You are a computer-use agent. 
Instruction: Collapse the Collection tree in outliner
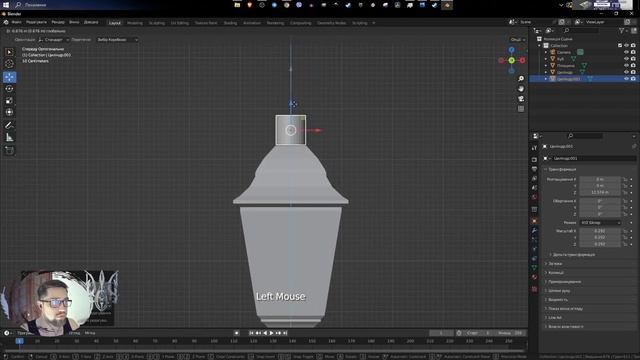click(x=540, y=46)
